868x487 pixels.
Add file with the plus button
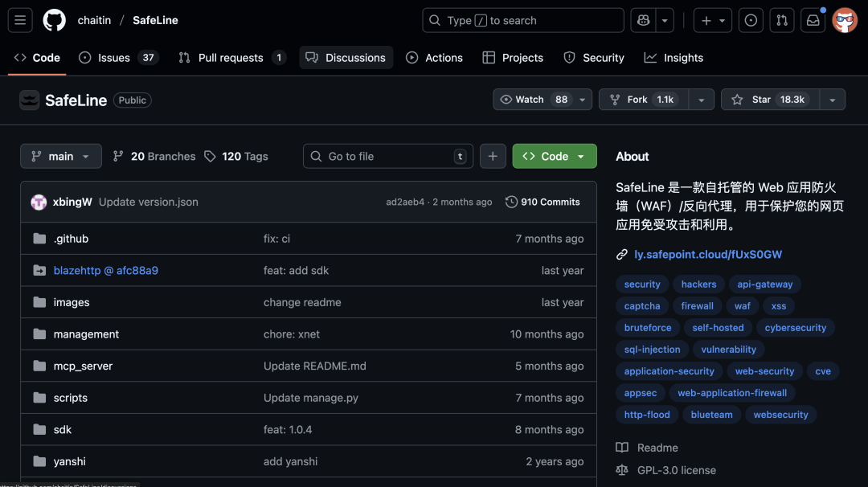point(493,156)
